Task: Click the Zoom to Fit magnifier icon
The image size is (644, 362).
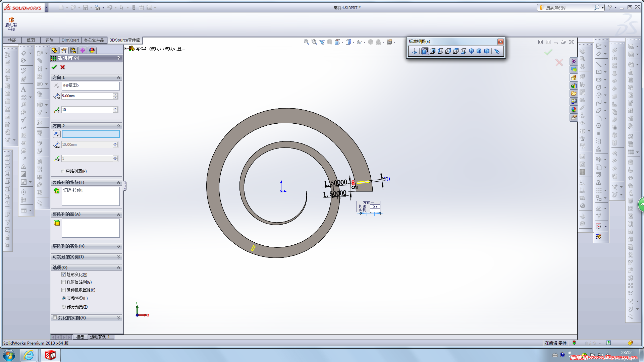Action: point(306,42)
